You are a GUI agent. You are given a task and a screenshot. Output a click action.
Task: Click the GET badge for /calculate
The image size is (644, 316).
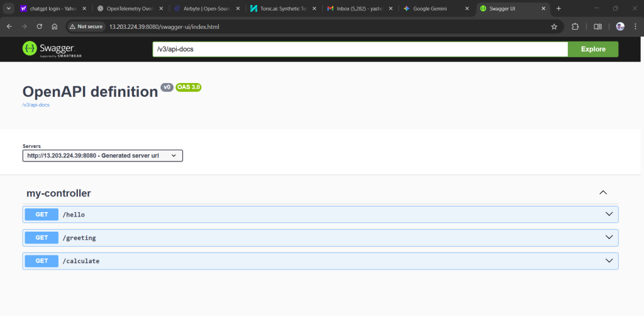point(42,261)
